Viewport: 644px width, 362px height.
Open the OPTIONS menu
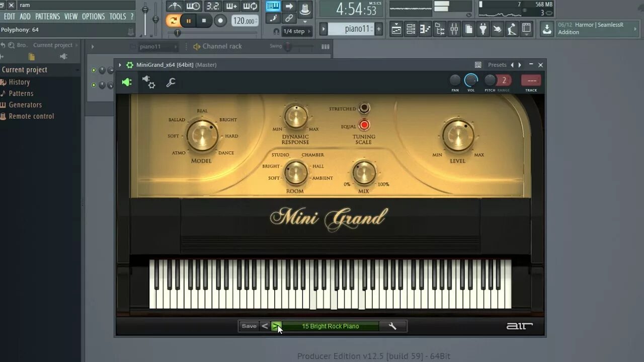[x=94, y=17]
